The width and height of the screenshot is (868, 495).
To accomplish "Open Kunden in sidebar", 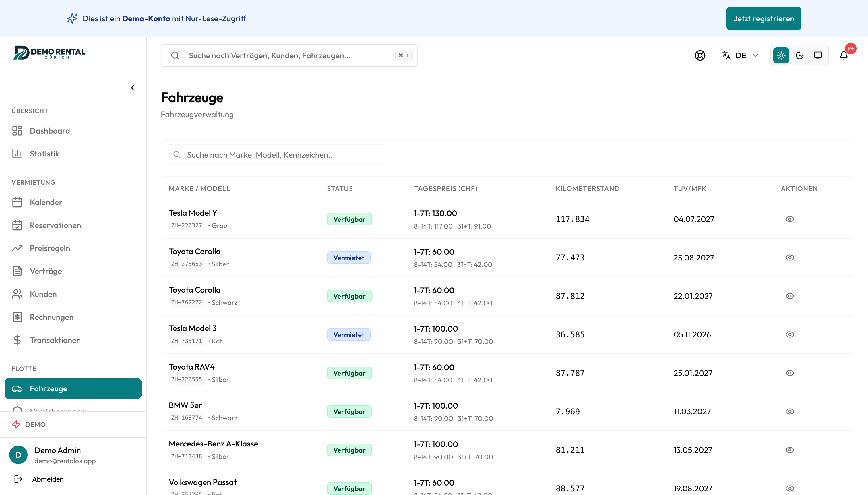I will coord(73,294).
